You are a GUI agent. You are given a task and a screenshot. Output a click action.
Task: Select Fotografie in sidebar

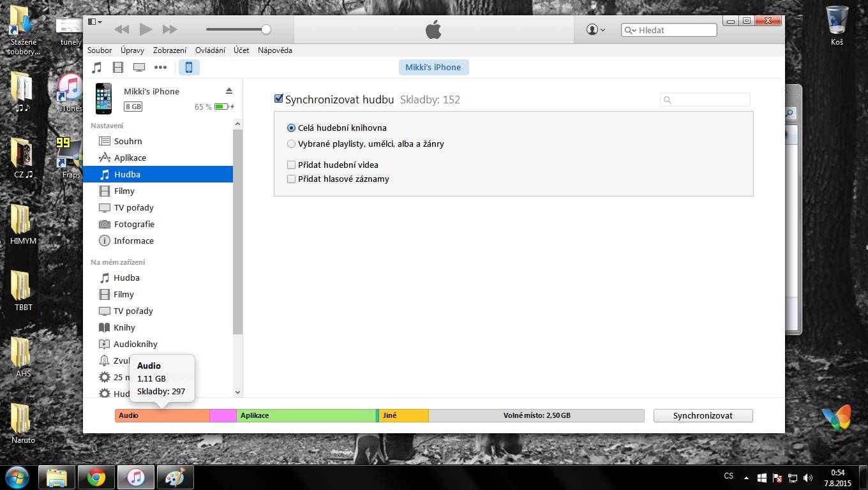tap(158, 224)
